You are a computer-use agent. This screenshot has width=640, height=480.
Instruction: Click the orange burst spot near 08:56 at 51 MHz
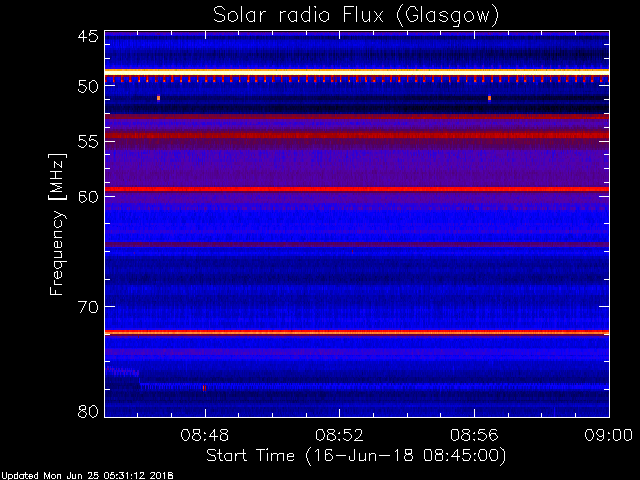coord(489,98)
